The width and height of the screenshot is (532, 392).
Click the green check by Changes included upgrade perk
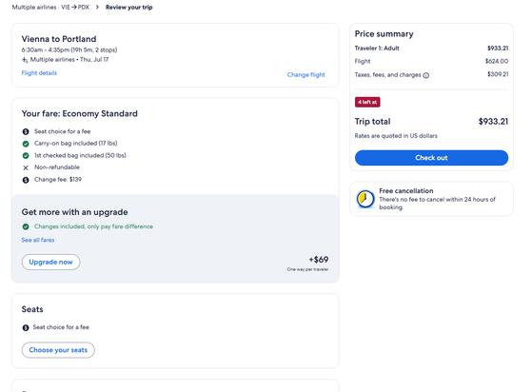click(26, 226)
